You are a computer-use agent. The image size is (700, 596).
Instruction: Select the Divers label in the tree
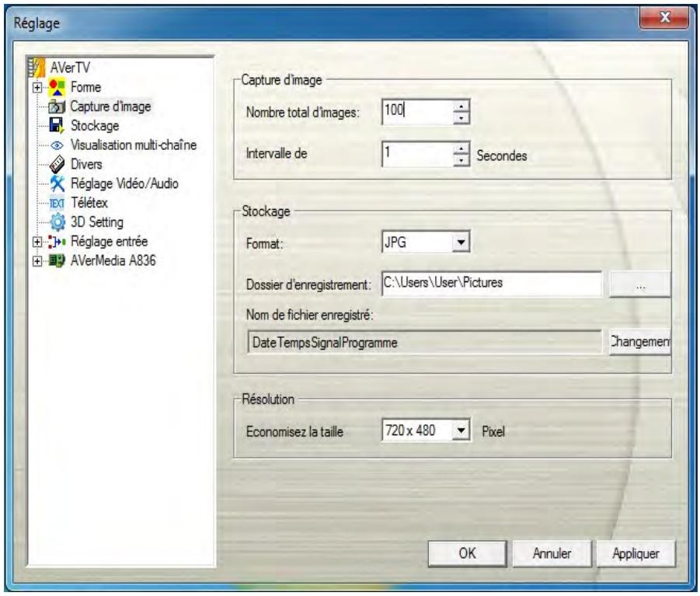pos(86,164)
